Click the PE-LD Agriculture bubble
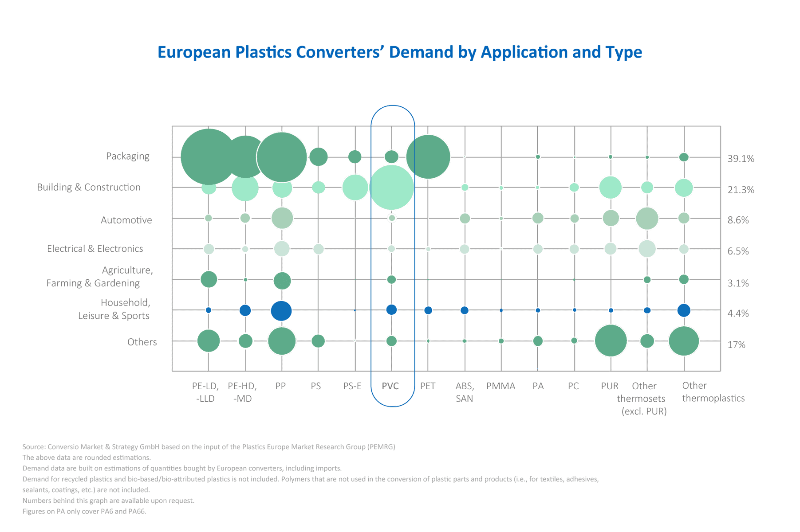Viewport: 800px width, 532px height. coord(209,279)
